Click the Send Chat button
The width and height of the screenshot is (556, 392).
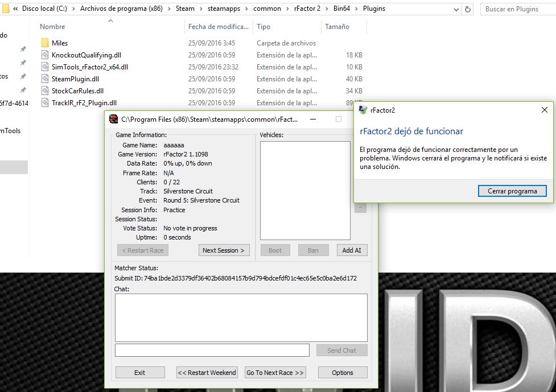pos(342,350)
